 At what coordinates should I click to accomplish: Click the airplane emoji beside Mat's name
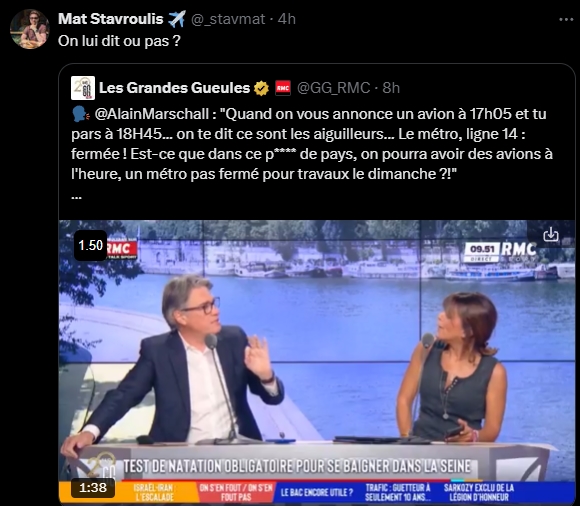pos(177,19)
